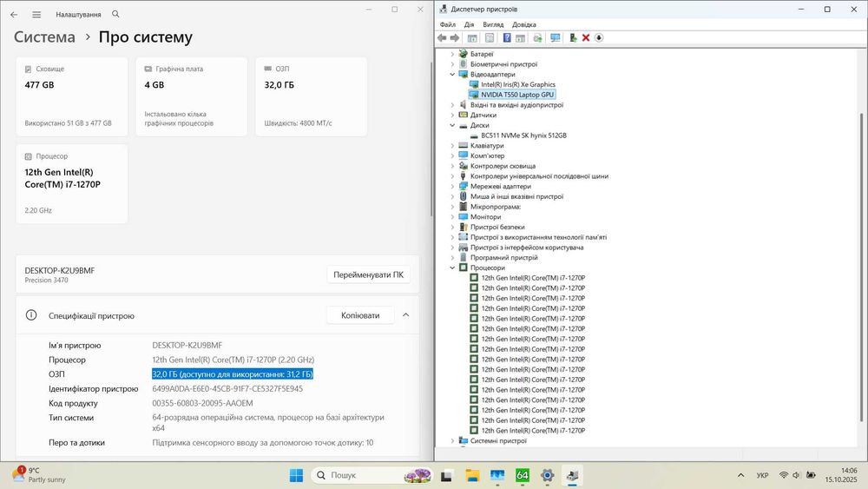Open File Explorer from the taskbar
The height and width of the screenshot is (489, 868).
[x=472, y=475]
